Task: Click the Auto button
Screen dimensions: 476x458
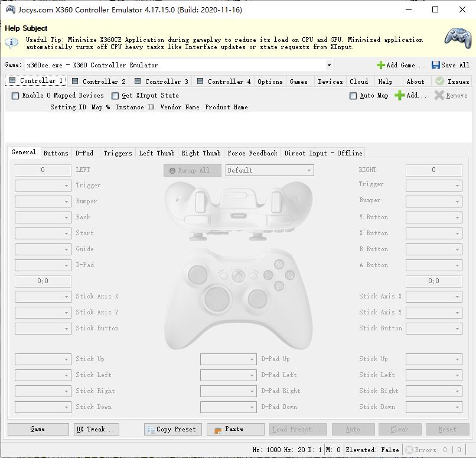Action: pyautogui.click(x=353, y=429)
